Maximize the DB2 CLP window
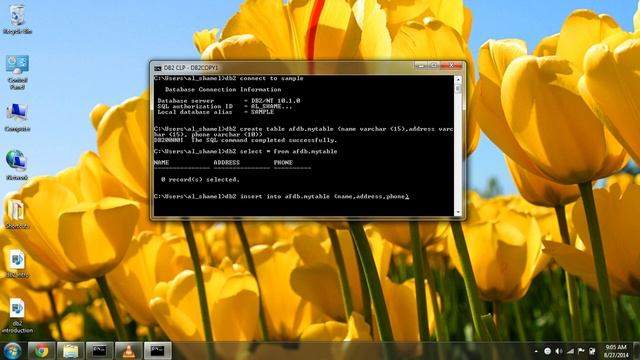Viewport: 640px width, 360px height. point(433,65)
